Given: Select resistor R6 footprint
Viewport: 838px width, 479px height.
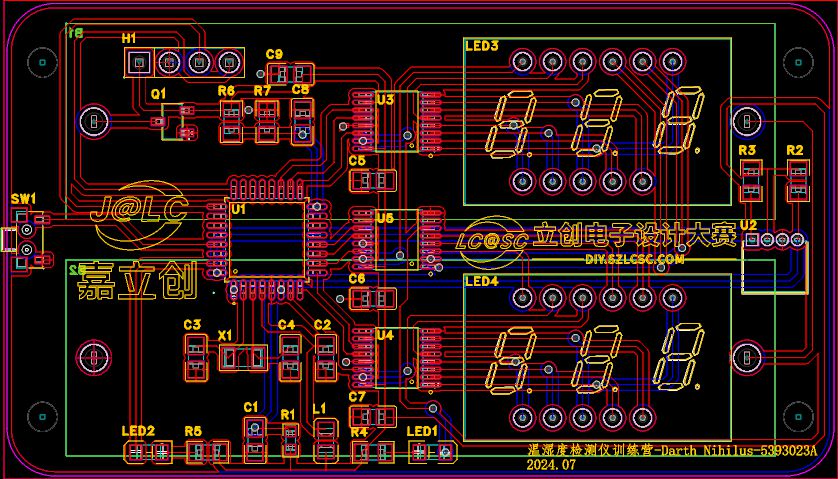Looking at the screenshot, I should 231,121.
